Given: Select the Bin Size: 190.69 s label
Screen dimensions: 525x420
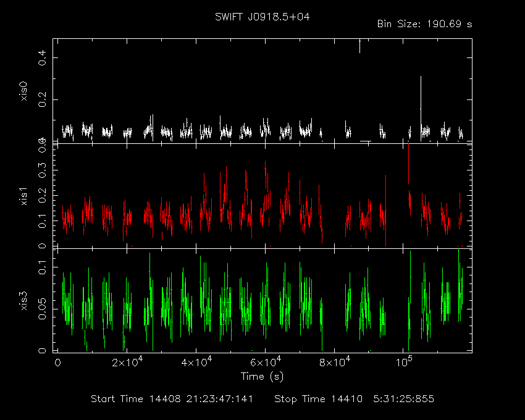Looking at the screenshot, I should (424, 24).
